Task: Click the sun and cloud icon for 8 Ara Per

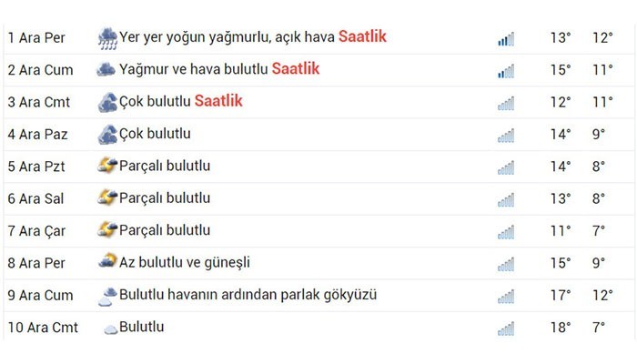Action: [107, 261]
